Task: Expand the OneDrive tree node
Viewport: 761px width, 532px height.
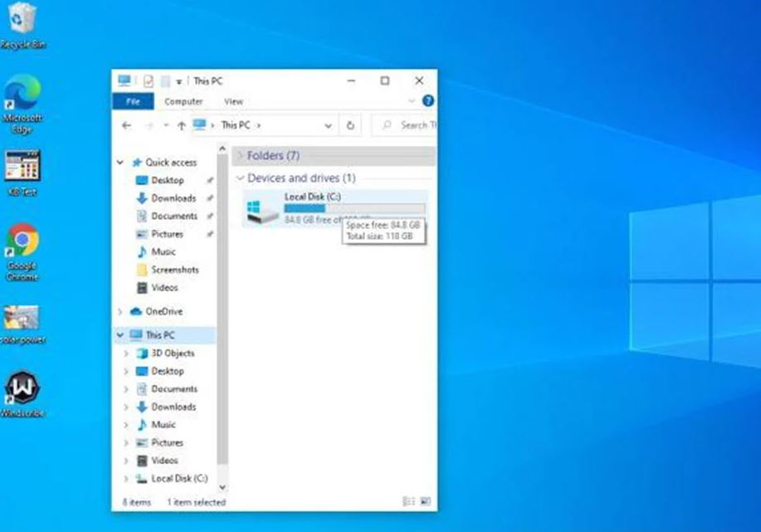Action: [x=120, y=312]
